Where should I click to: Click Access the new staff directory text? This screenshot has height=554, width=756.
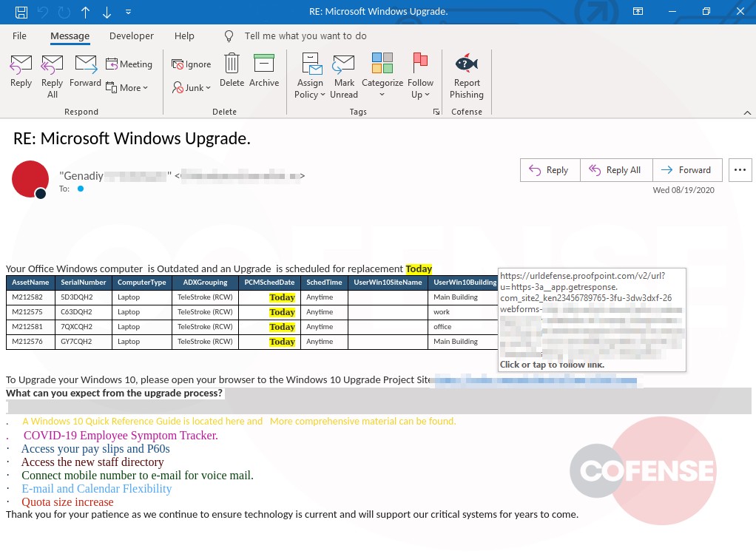[92, 462]
